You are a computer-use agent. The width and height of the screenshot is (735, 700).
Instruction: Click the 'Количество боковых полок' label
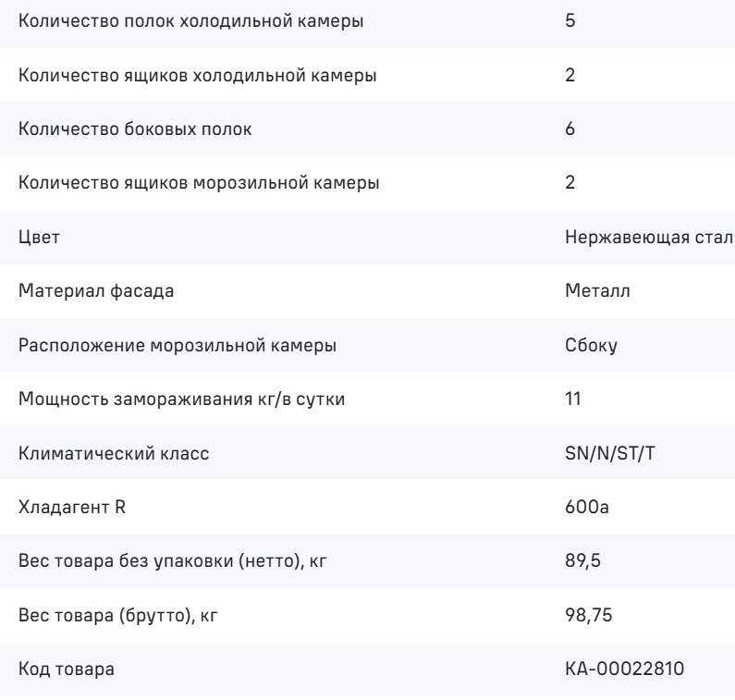click(x=135, y=129)
